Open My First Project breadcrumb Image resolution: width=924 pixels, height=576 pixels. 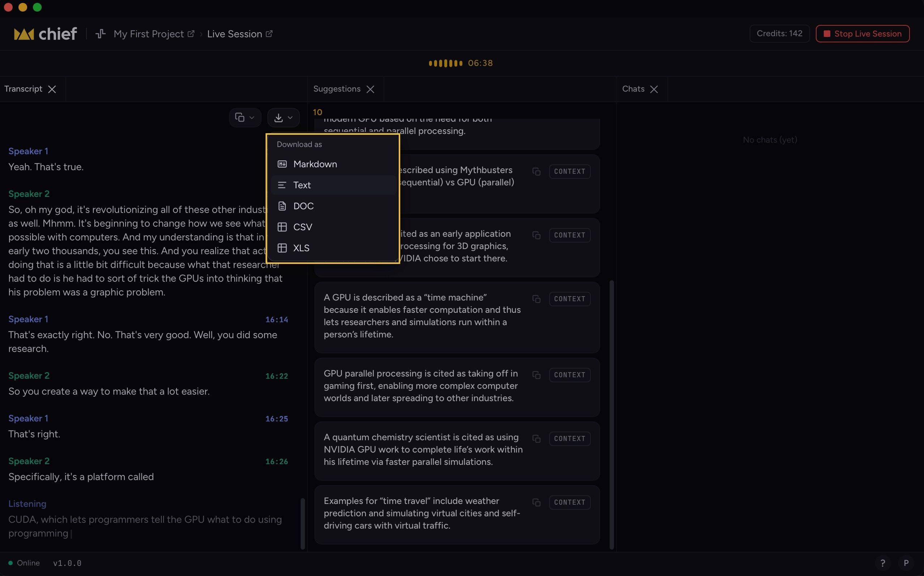point(148,34)
